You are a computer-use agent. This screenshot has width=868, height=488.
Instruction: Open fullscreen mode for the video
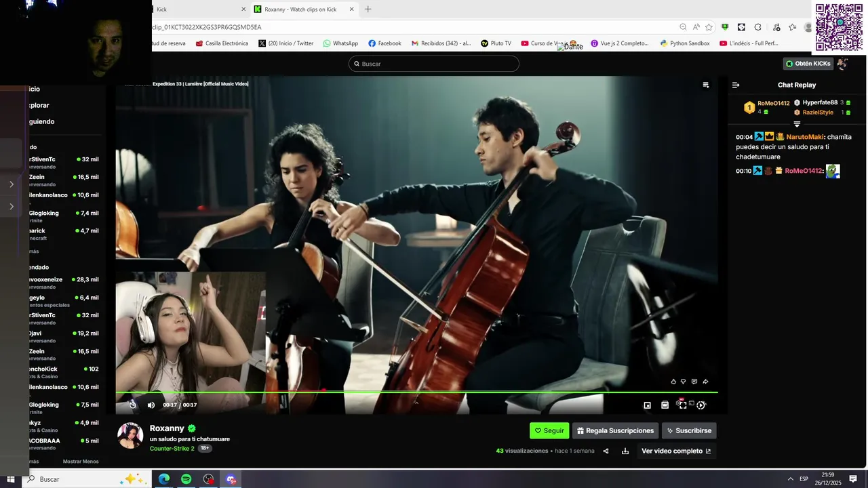click(x=683, y=405)
